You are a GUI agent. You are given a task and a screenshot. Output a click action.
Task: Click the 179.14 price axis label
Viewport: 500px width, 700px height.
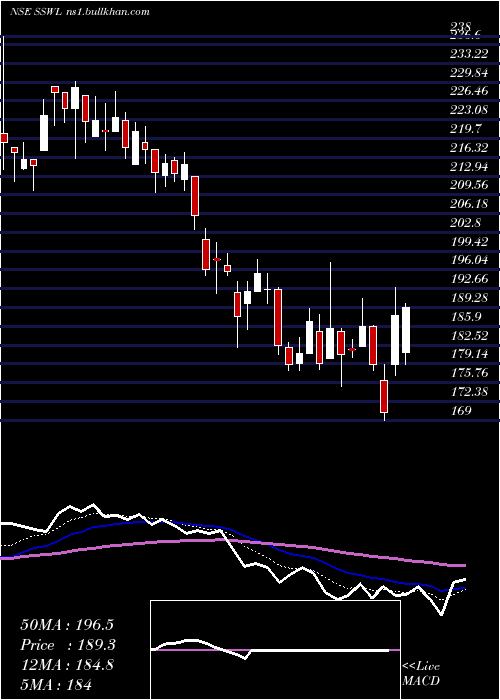469,354
